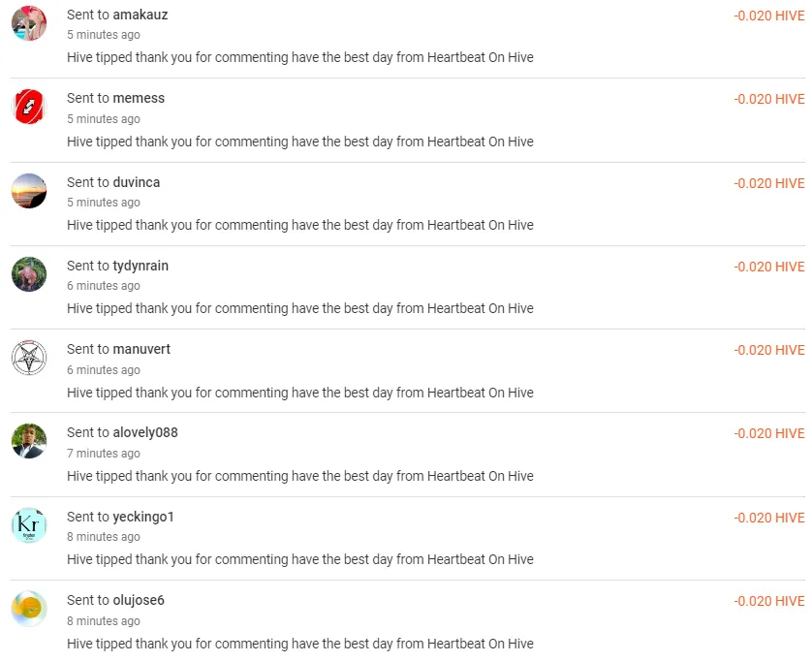Click amakauz's profile avatar
This screenshot has width=812, height=662.
[29, 23]
